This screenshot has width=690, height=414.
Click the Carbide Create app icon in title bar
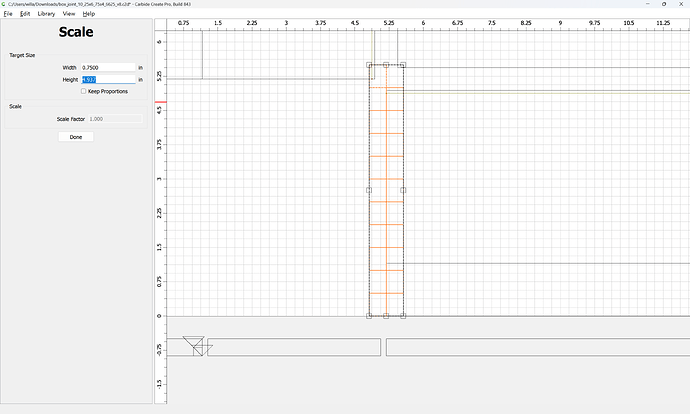(4, 4)
